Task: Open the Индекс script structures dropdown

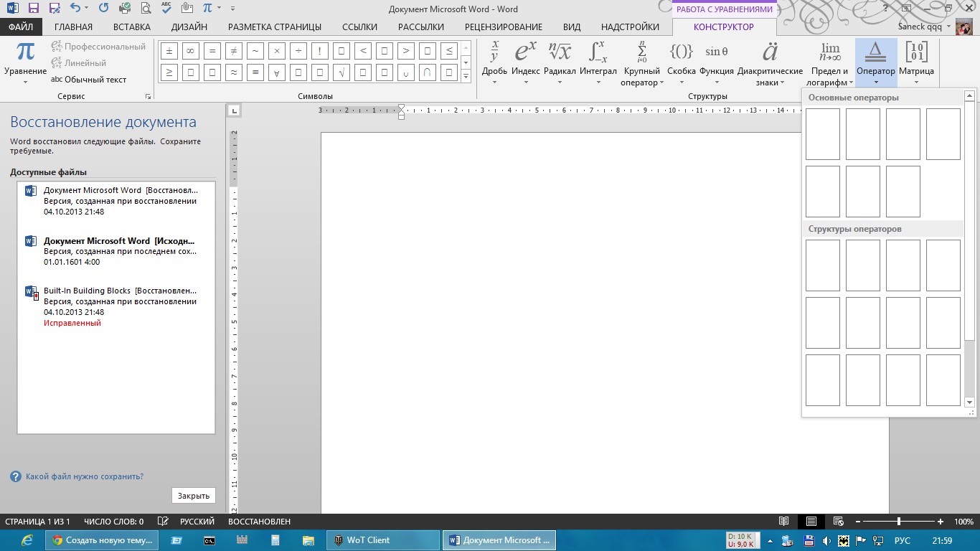Action: tap(526, 64)
